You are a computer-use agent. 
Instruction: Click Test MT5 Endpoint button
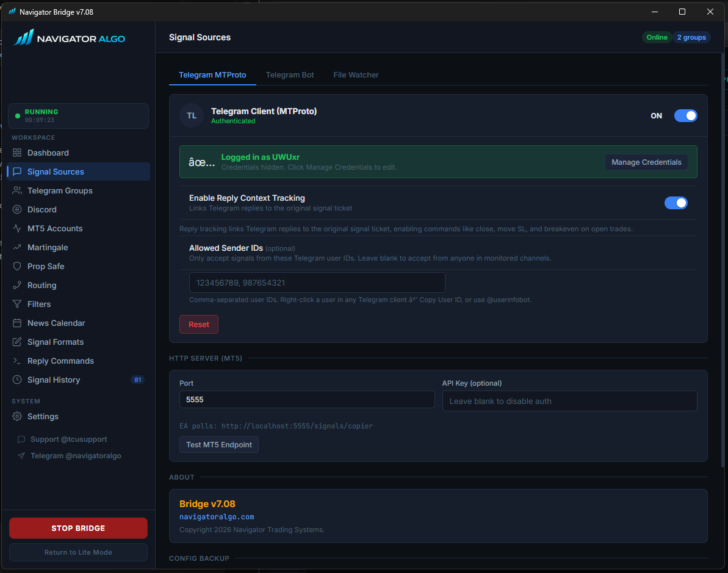pyautogui.click(x=219, y=444)
